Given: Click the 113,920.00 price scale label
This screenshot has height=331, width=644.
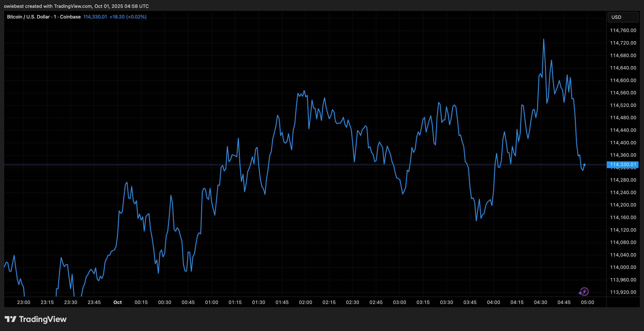Looking at the screenshot, I should (623, 292).
